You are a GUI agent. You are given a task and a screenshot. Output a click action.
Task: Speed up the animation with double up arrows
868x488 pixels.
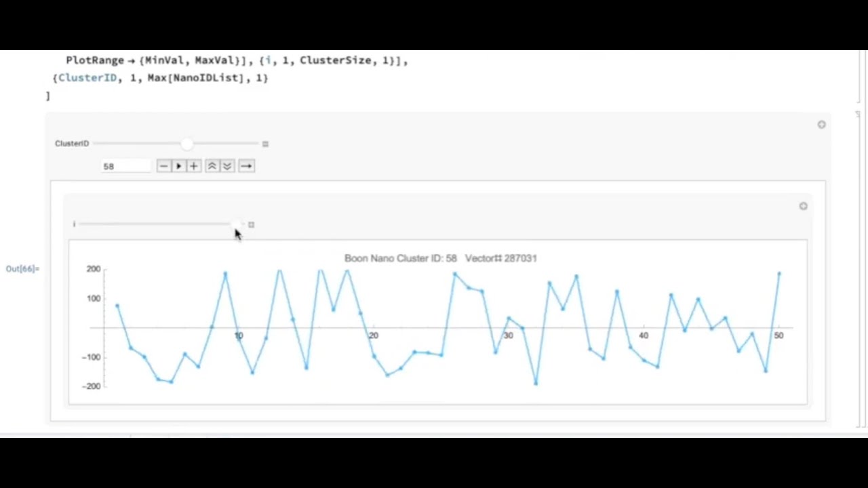pos(212,166)
